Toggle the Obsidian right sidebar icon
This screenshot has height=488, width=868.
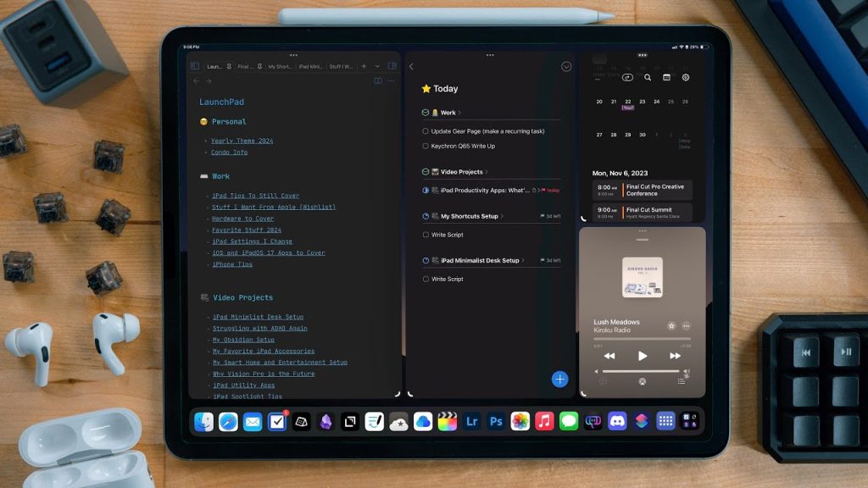pos(392,66)
